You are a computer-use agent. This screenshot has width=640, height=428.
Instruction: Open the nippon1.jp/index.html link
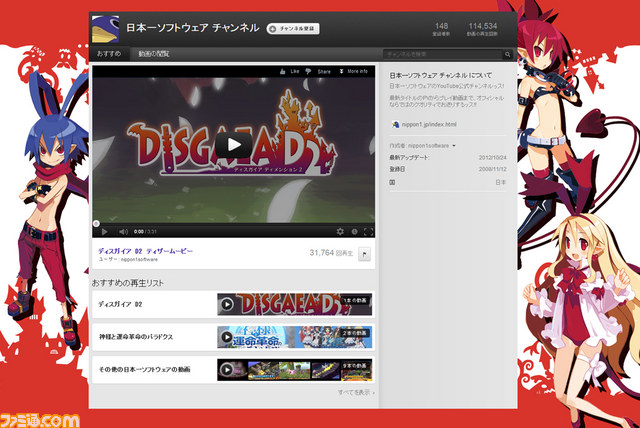[x=429, y=124]
